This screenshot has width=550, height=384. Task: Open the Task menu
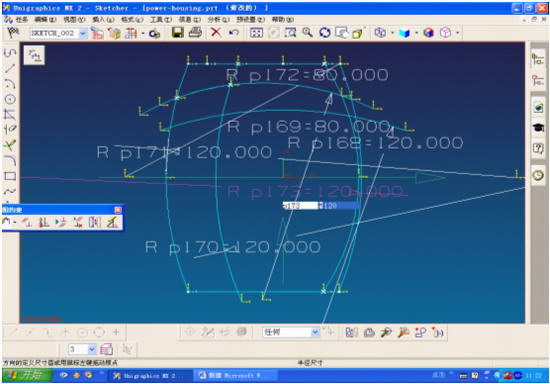pos(21,19)
